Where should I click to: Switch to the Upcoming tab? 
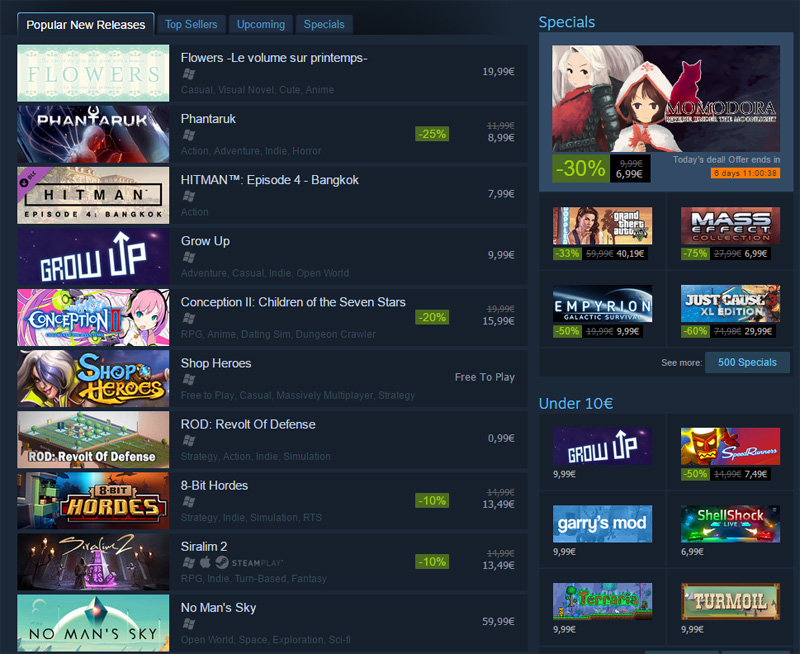click(x=261, y=24)
